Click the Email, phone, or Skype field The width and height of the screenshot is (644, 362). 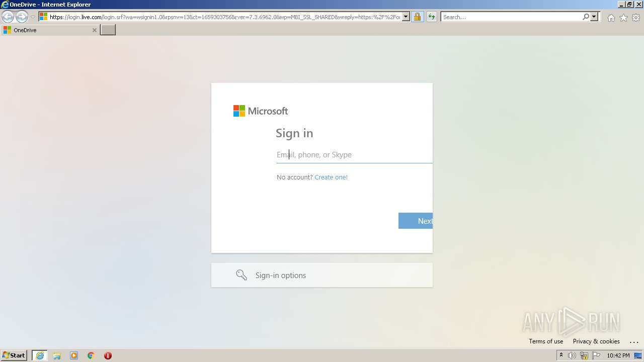pos(355,155)
